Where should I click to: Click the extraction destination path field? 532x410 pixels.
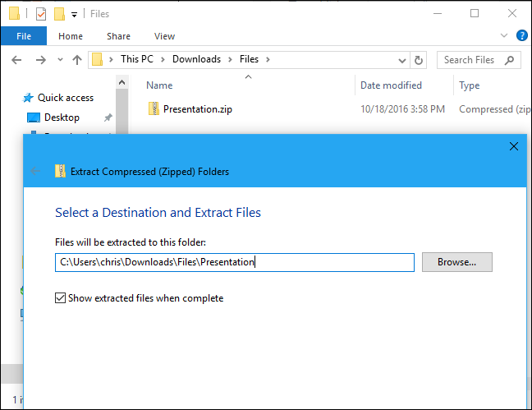[234, 262]
